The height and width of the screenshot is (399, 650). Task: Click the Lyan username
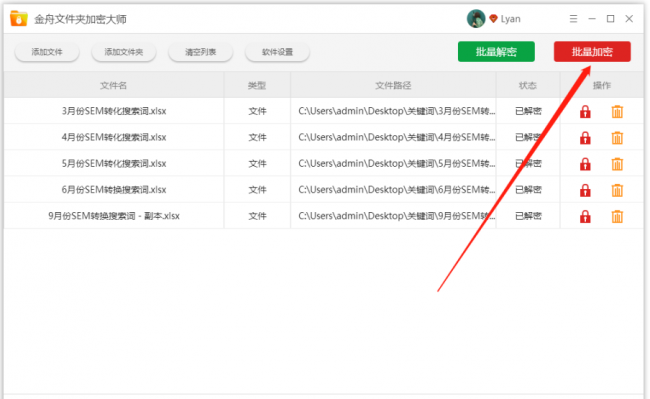(x=511, y=19)
